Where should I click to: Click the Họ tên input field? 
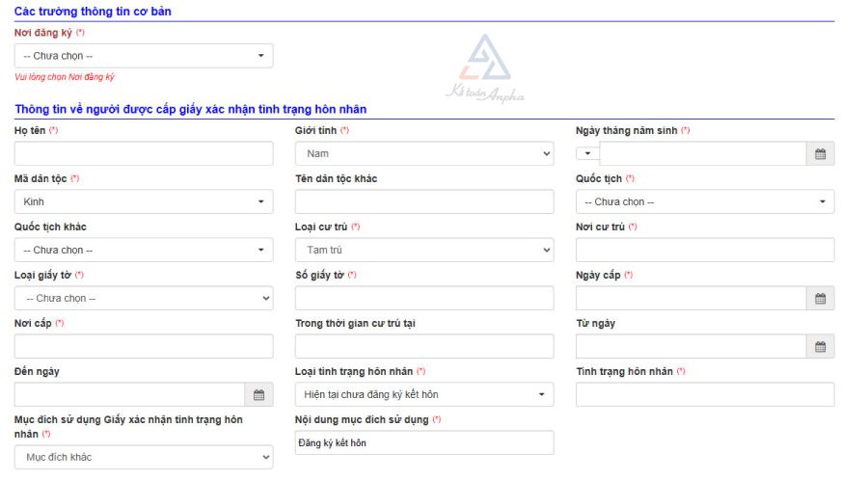(x=144, y=154)
